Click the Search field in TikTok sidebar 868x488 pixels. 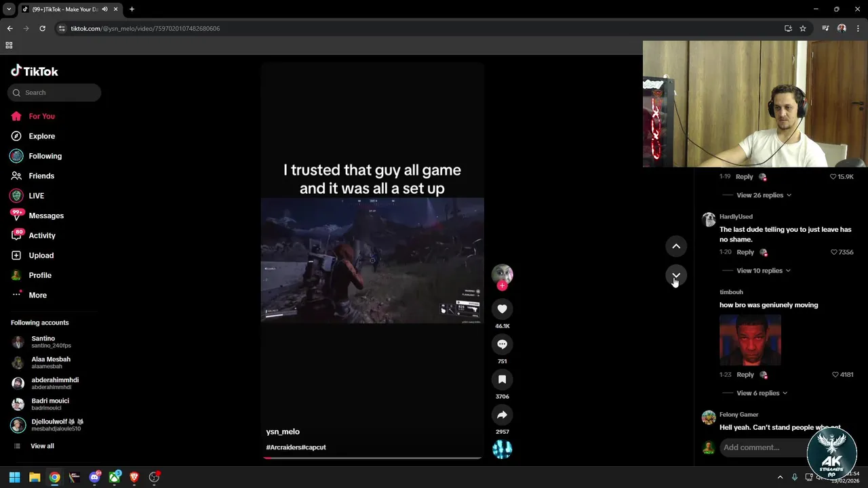pyautogui.click(x=54, y=93)
